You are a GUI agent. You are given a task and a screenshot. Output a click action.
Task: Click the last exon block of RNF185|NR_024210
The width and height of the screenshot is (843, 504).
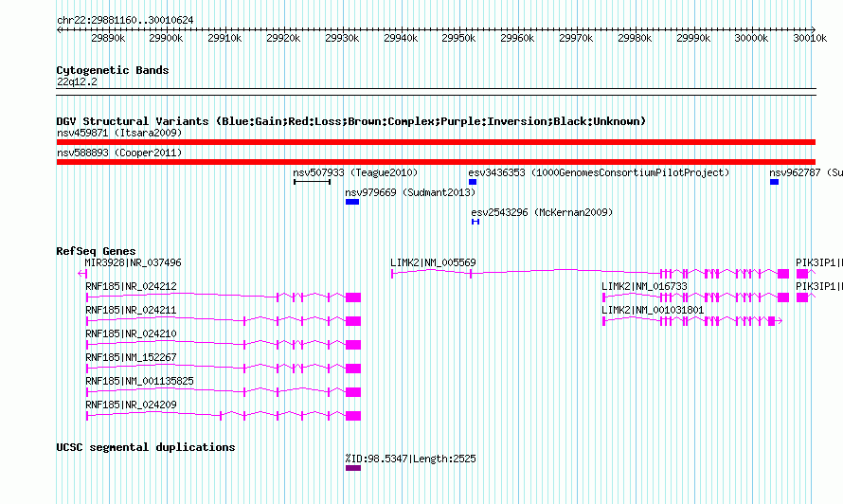coord(353,345)
